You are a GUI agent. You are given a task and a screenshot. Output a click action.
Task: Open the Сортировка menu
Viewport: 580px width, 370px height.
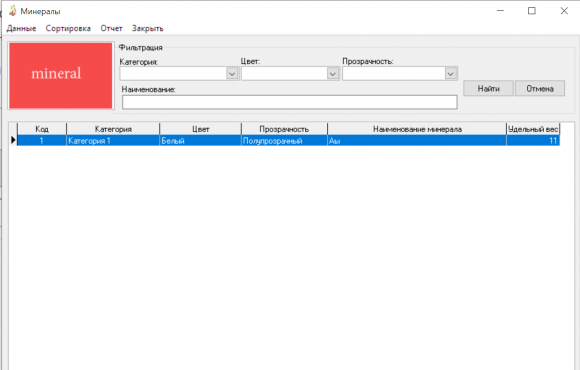click(68, 28)
